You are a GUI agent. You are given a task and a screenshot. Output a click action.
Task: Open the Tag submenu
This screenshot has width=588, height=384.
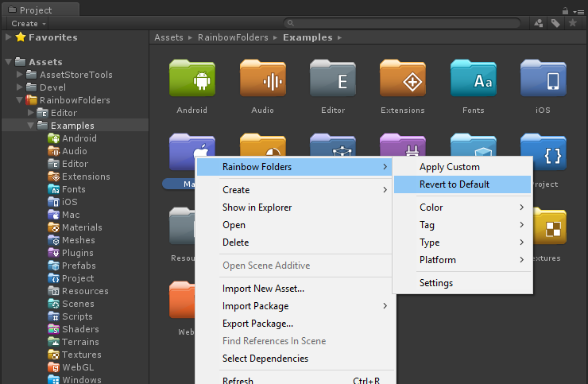[x=462, y=225]
